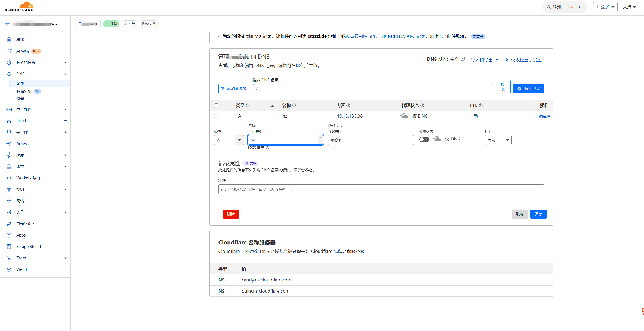644x331 pixels.
Task: Delete the record using 删除 button
Action: coord(231,214)
